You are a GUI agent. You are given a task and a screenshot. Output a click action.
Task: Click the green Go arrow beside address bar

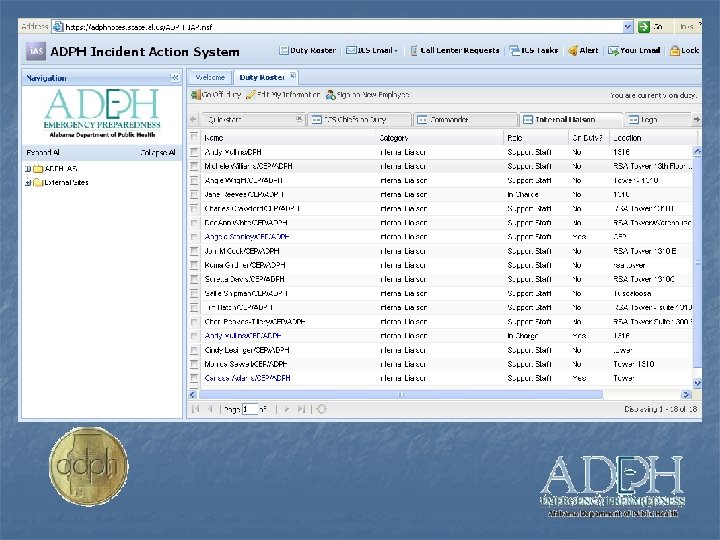coord(644,27)
